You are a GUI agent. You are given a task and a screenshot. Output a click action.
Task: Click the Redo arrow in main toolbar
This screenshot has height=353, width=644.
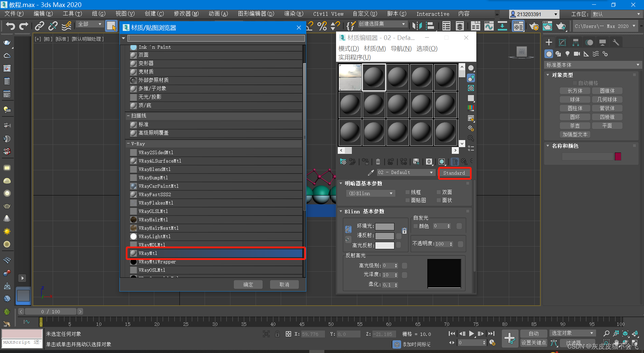click(24, 26)
